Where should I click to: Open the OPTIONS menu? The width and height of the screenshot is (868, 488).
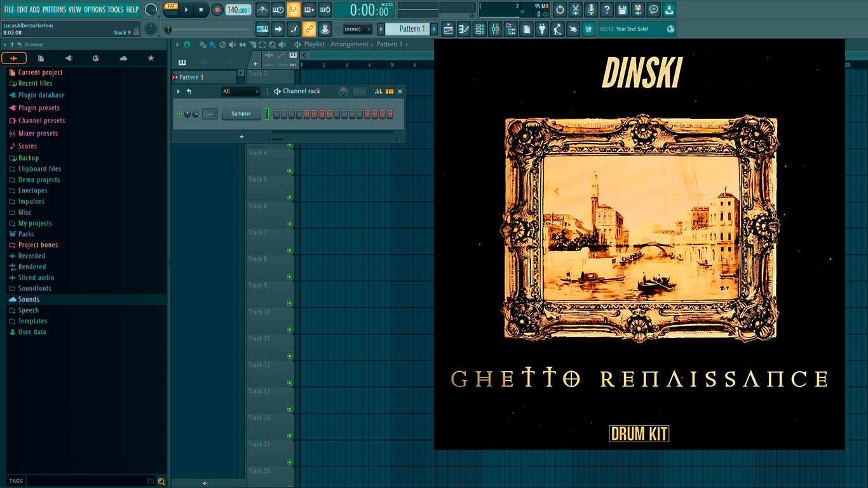(x=95, y=10)
